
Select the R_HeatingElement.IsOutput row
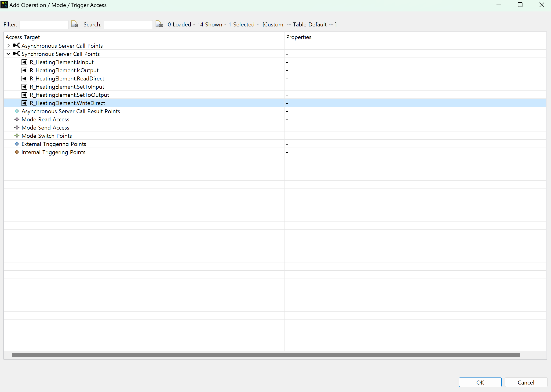point(275,70)
